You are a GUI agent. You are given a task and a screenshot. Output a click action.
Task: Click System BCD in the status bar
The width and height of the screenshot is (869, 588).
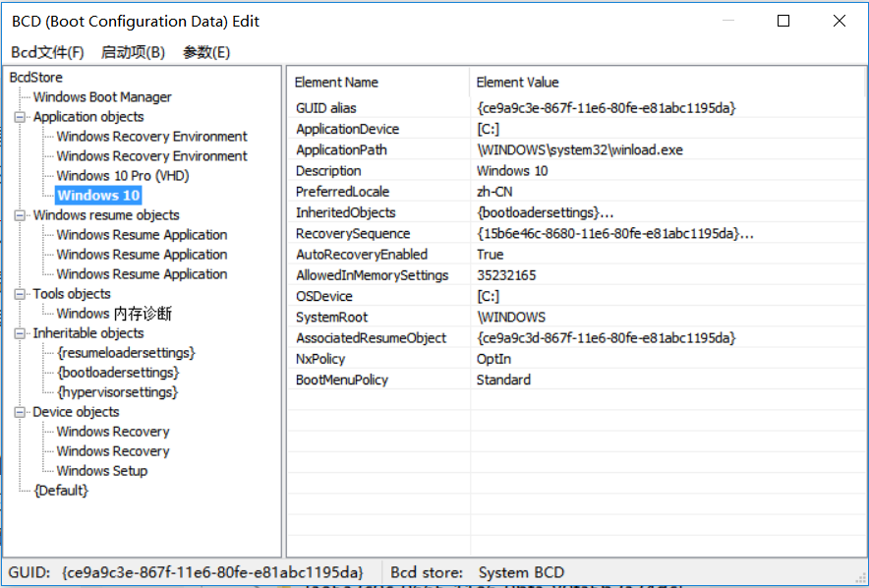[x=522, y=572]
